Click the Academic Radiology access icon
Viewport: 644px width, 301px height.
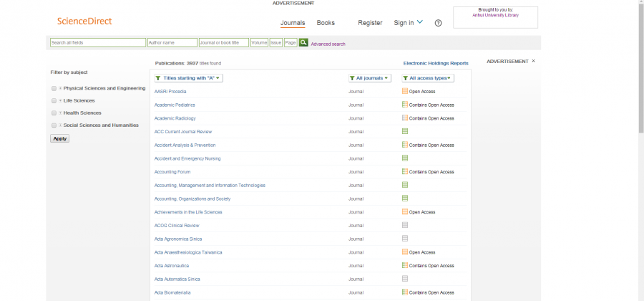(405, 118)
